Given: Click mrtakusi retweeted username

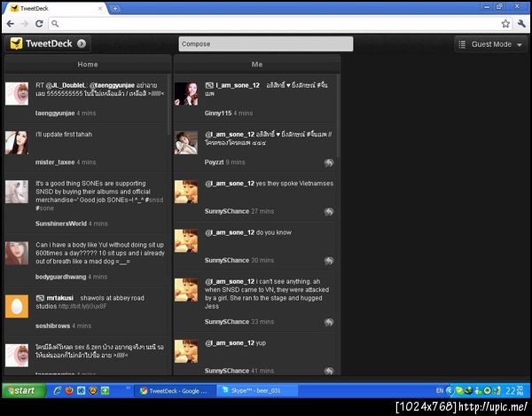Looking at the screenshot, I should tap(59, 298).
